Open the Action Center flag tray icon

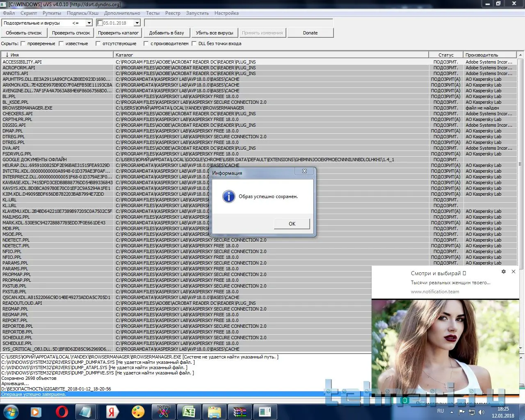click(x=462, y=412)
